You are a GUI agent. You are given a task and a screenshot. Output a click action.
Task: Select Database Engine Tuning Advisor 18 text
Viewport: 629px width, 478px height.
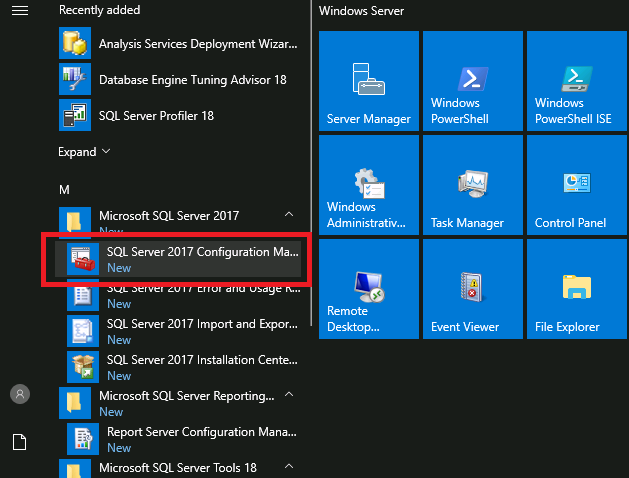point(193,80)
